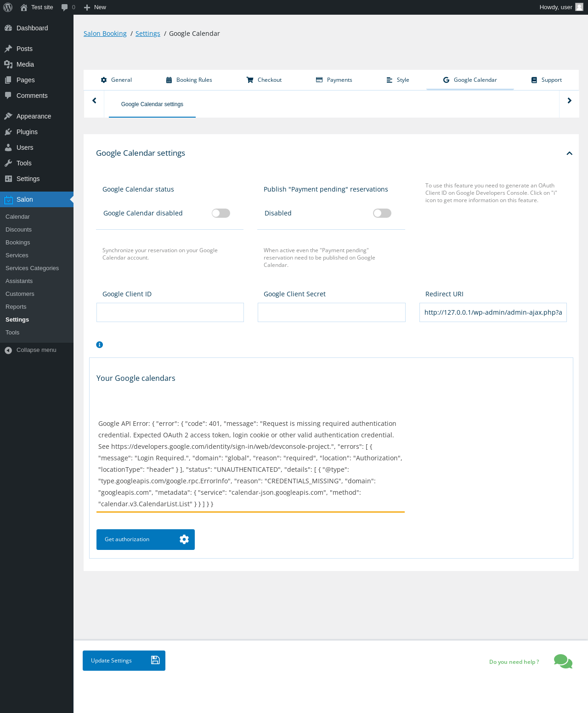Follow the Settings breadcrumb link
This screenshot has width=588, height=713.
point(148,34)
